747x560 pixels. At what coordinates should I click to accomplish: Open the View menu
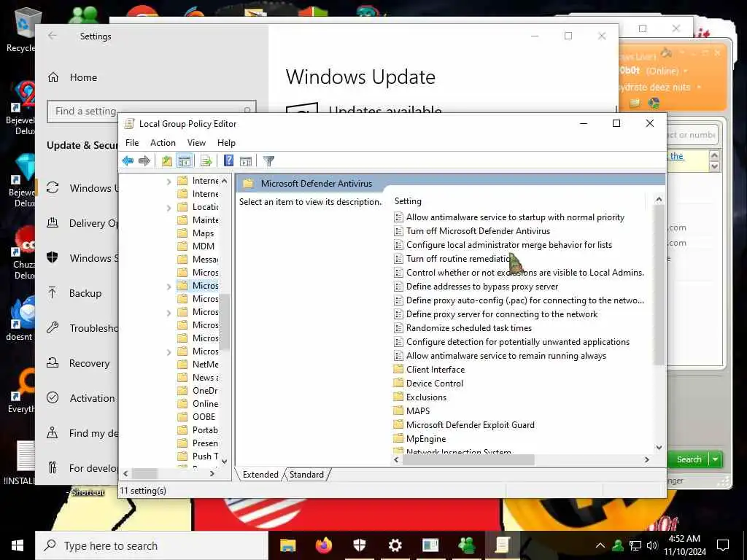(196, 143)
